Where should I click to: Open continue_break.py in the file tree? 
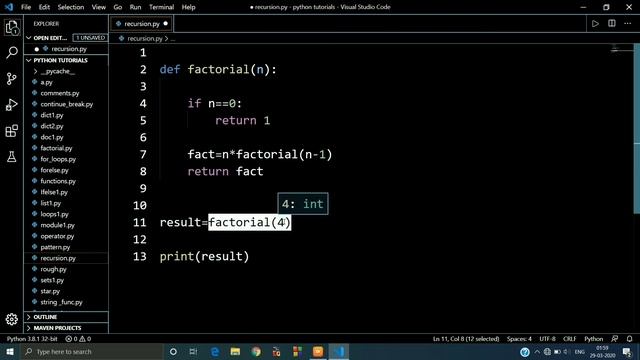coord(66,104)
